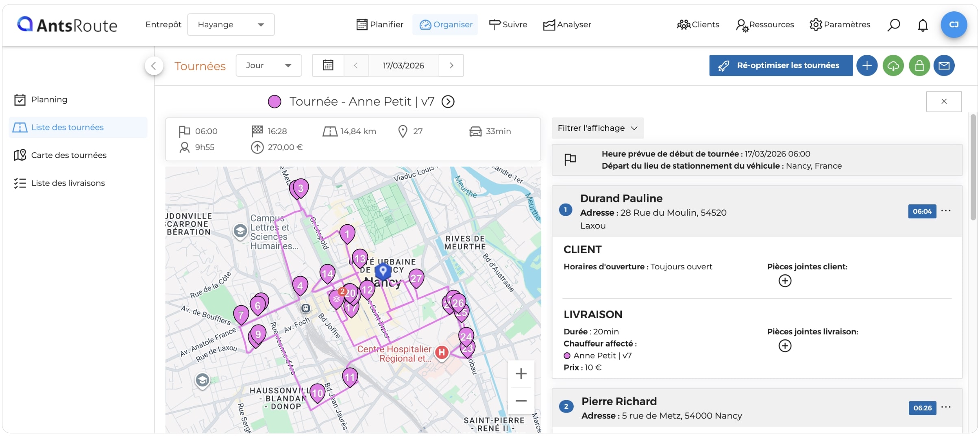Click the green cloud upload icon

coord(893,65)
